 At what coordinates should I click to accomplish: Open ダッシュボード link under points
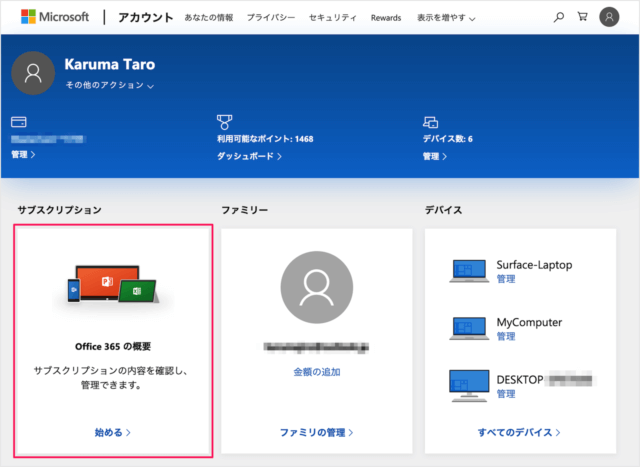coord(249,156)
